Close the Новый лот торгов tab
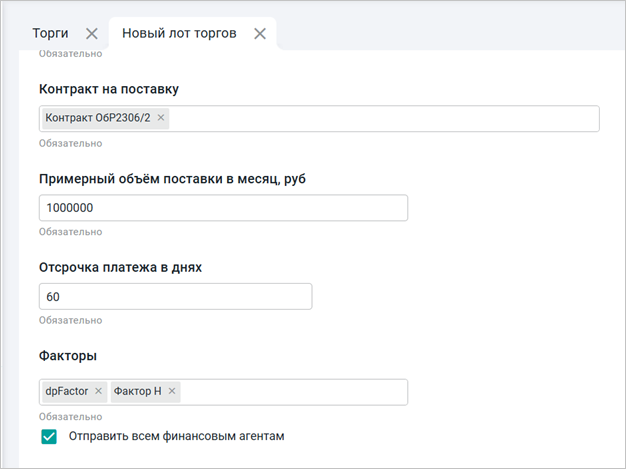This screenshot has height=469, width=626. 260,33
